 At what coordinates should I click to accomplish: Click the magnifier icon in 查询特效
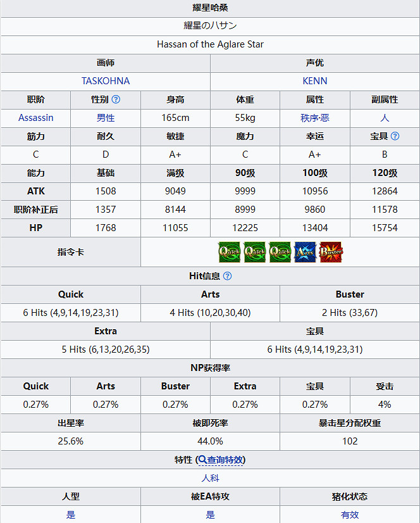[x=202, y=460]
